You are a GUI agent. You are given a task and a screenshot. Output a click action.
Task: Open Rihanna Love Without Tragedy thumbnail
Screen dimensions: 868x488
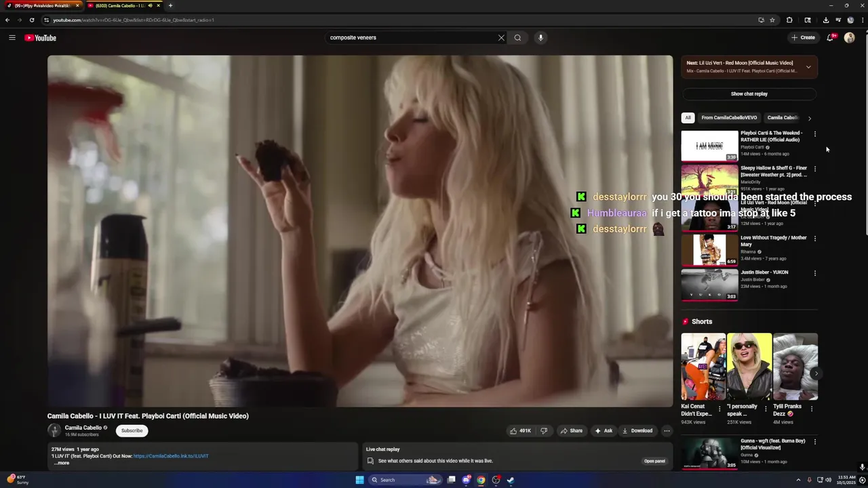(x=709, y=250)
